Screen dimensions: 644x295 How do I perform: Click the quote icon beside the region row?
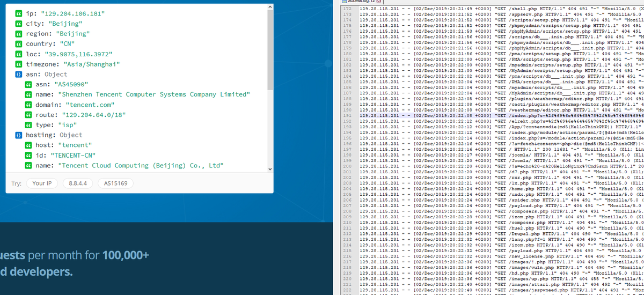tap(19, 34)
